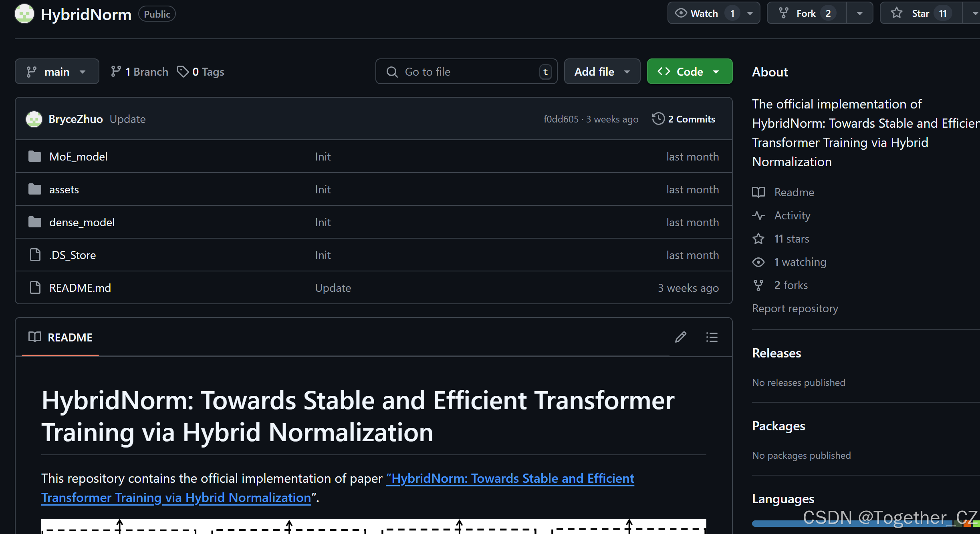Open the HybridNorm paper hyperlink
The image size is (980, 534).
(x=510, y=478)
